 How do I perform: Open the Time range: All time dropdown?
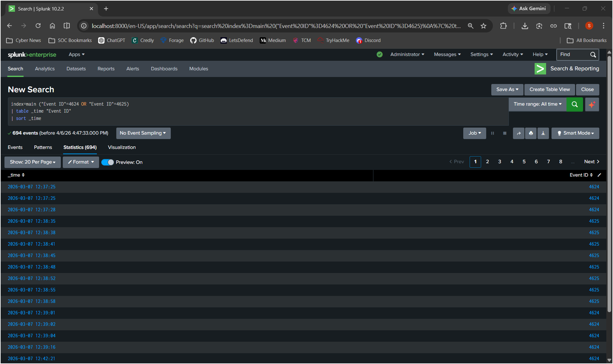coord(537,104)
